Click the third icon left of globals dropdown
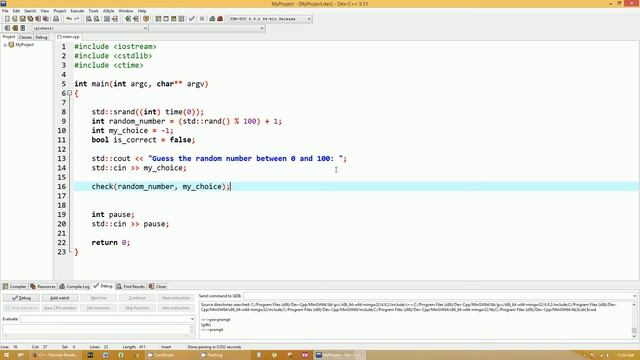This screenshot has width=640, height=360. pos(22,28)
